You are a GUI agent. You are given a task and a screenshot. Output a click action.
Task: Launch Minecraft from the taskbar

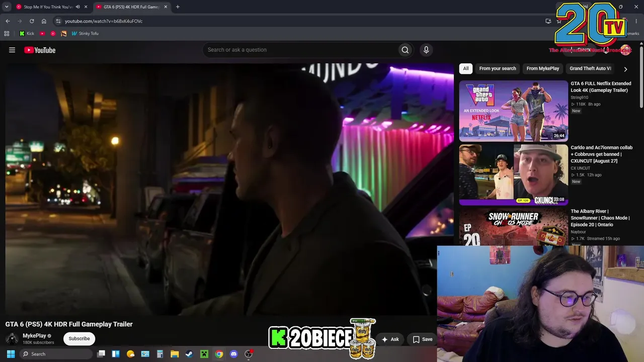(204, 354)
